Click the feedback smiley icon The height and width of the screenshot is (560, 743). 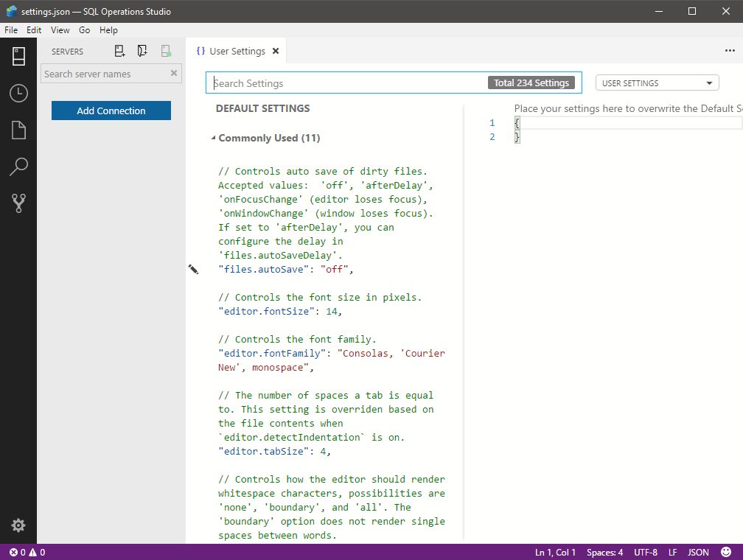pos(726,552)
